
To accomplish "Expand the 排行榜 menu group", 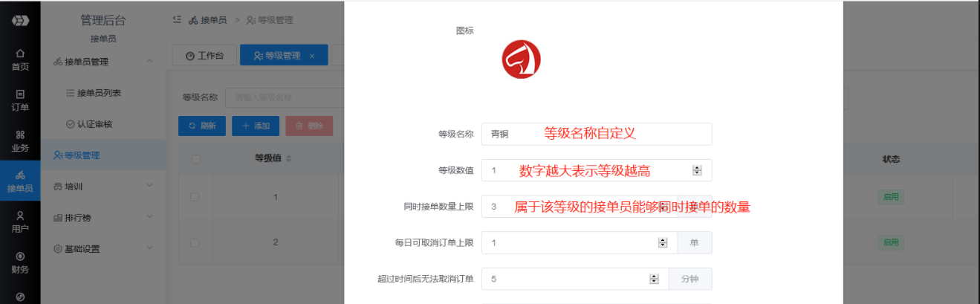I will tap(103, 218).
